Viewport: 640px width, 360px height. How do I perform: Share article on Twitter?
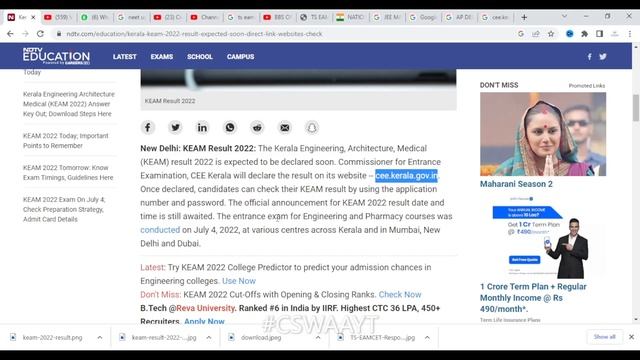click(x=175, y=128)
